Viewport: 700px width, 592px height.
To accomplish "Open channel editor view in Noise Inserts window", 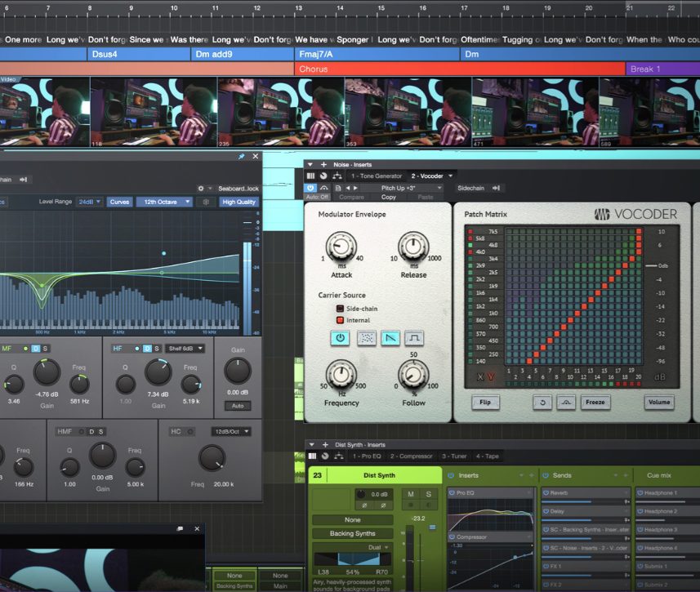I will pos(310,176).
